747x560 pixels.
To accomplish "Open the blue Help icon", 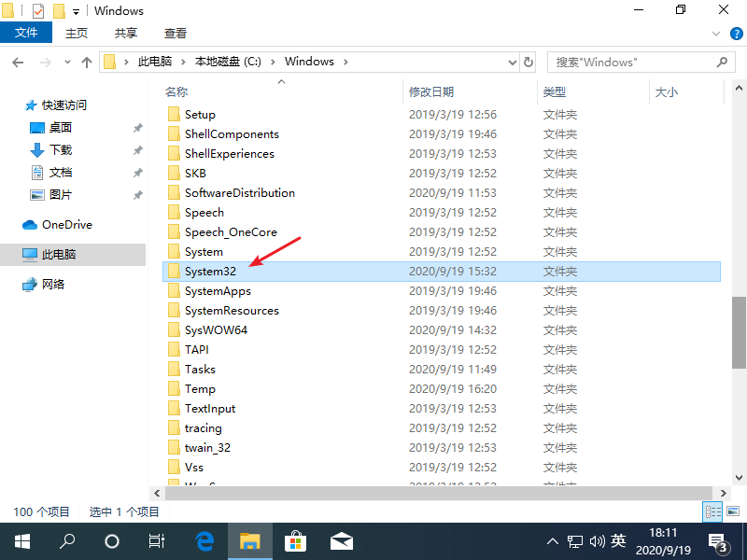I will click(x=736, y=34).
